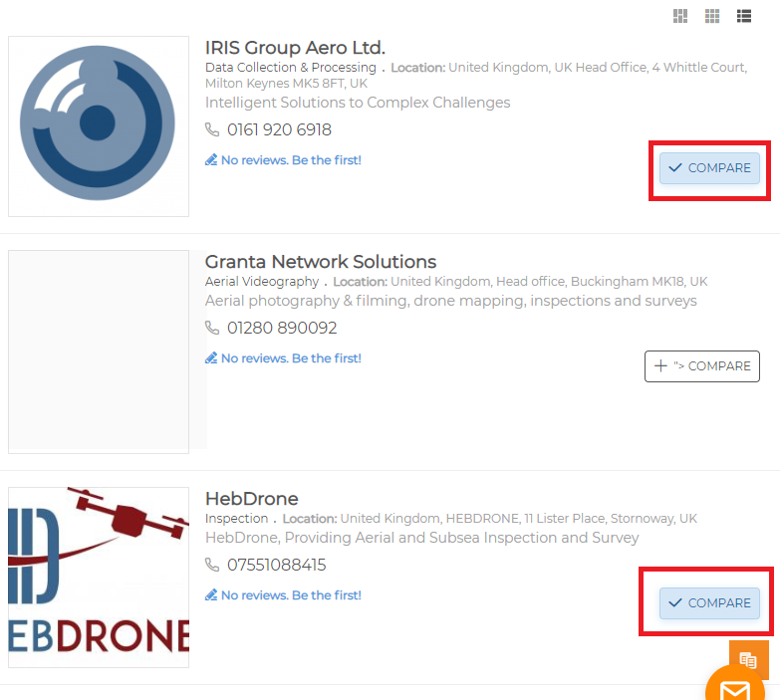
Task: Untick Compare for HebDrone
Action: click(709, 603)
